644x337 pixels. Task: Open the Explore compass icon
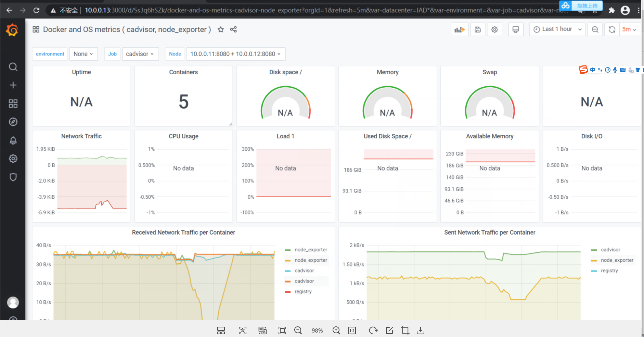(13, 122)
